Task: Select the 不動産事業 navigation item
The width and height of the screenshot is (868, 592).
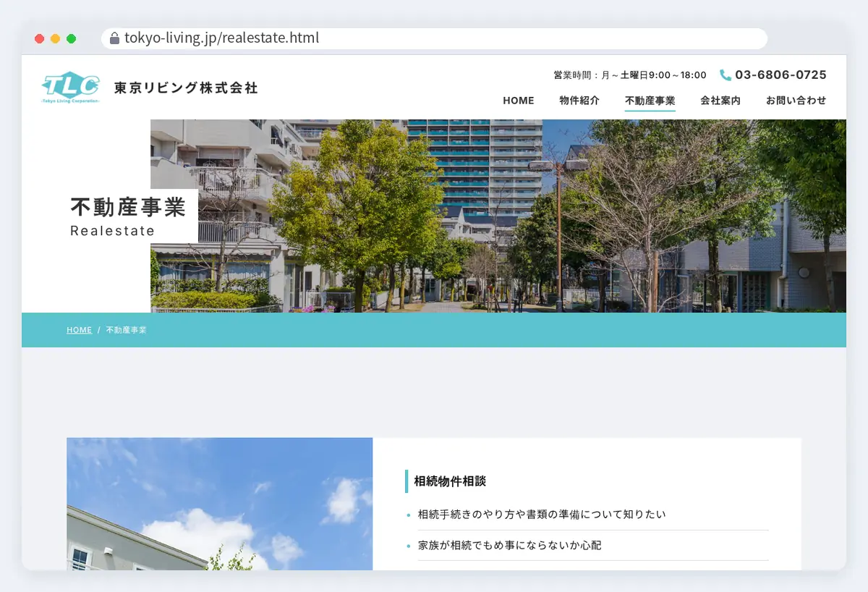Action: click(x=650, y=101)
